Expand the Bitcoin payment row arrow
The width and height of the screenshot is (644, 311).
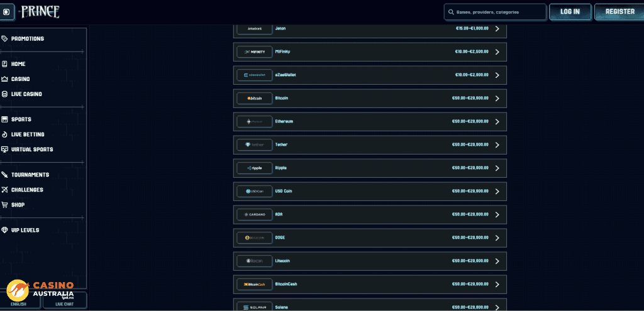[497, 99]
